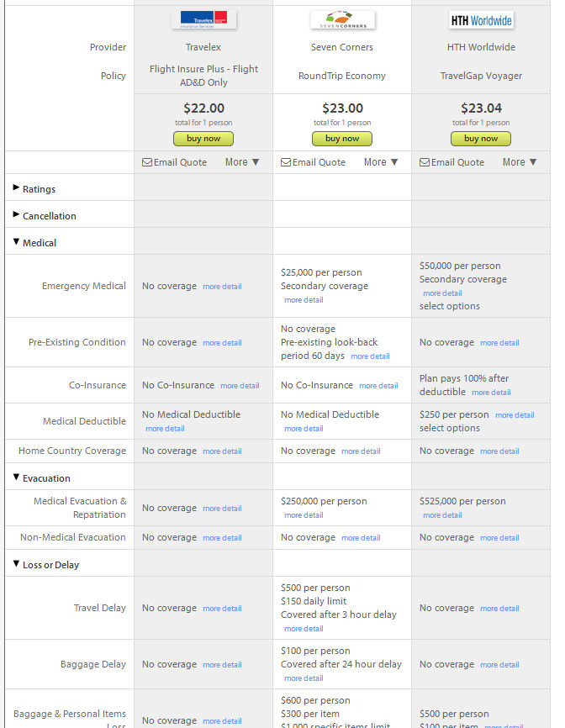The image size is (565, 728).
Task: Open more detail for Travelex Pre-Existing Condition
Action: [222, 343]
